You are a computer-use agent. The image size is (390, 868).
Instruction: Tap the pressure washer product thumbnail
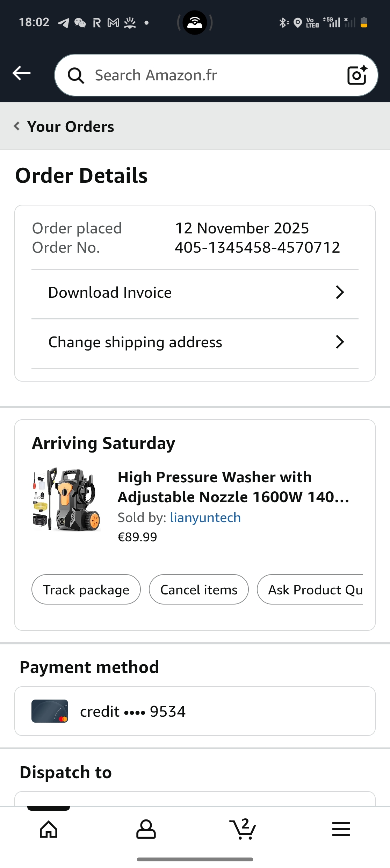click(66, 500)
